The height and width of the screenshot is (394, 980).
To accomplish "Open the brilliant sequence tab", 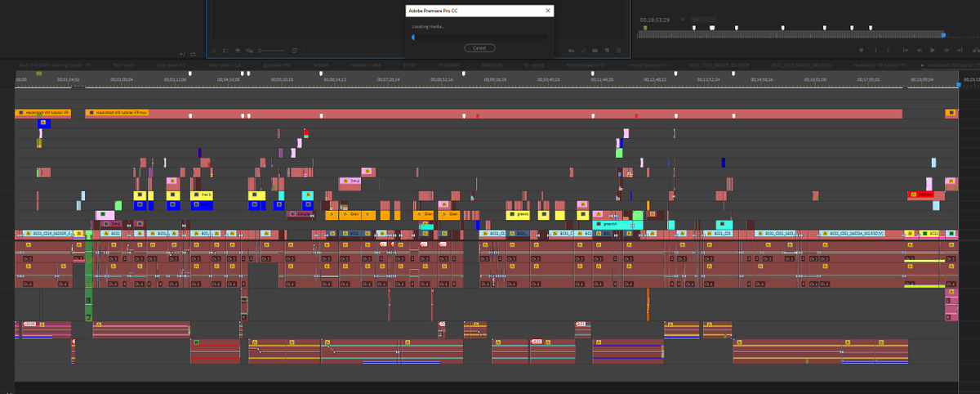I will tap(321, 64).
